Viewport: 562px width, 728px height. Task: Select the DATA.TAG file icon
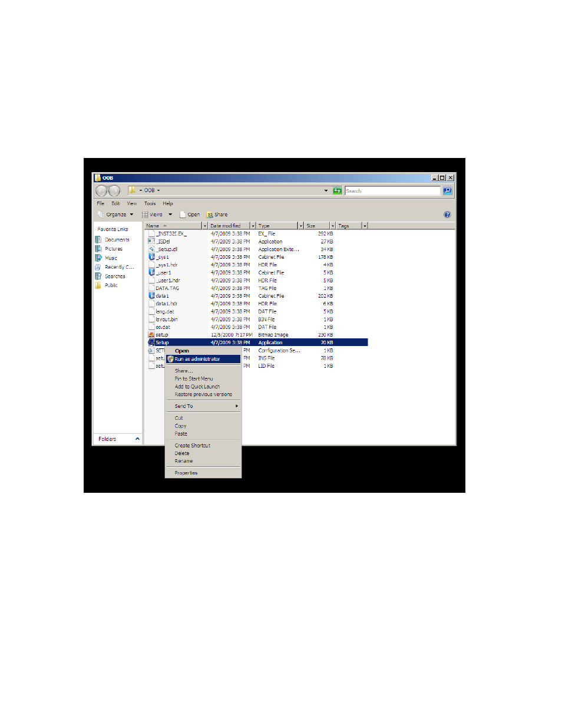click(151, 288)
